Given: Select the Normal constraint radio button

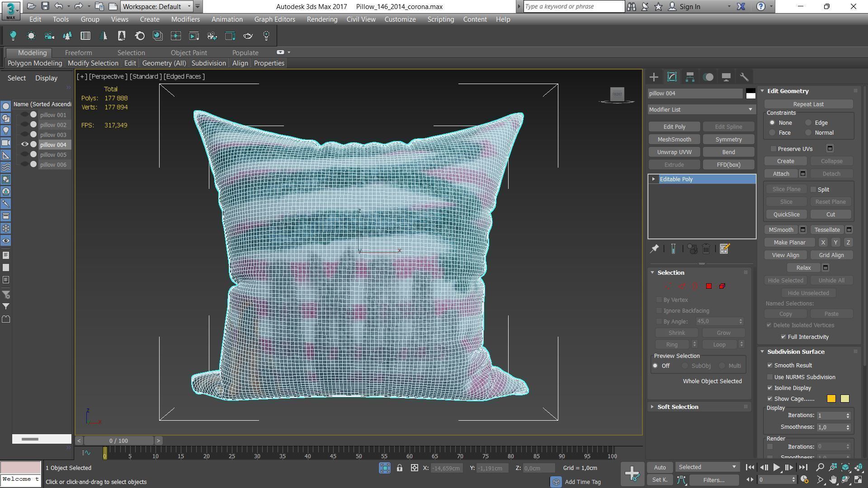Looking at the screenshot, I should pos(808,133).
